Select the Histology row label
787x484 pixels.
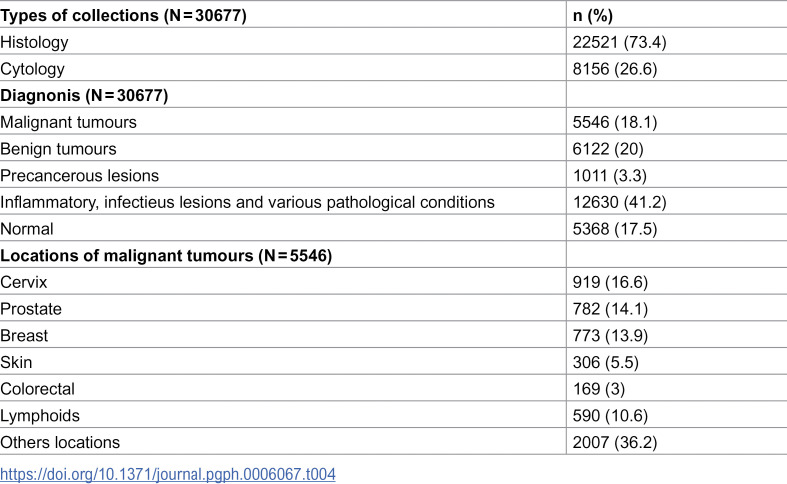(x=34, y=42)
